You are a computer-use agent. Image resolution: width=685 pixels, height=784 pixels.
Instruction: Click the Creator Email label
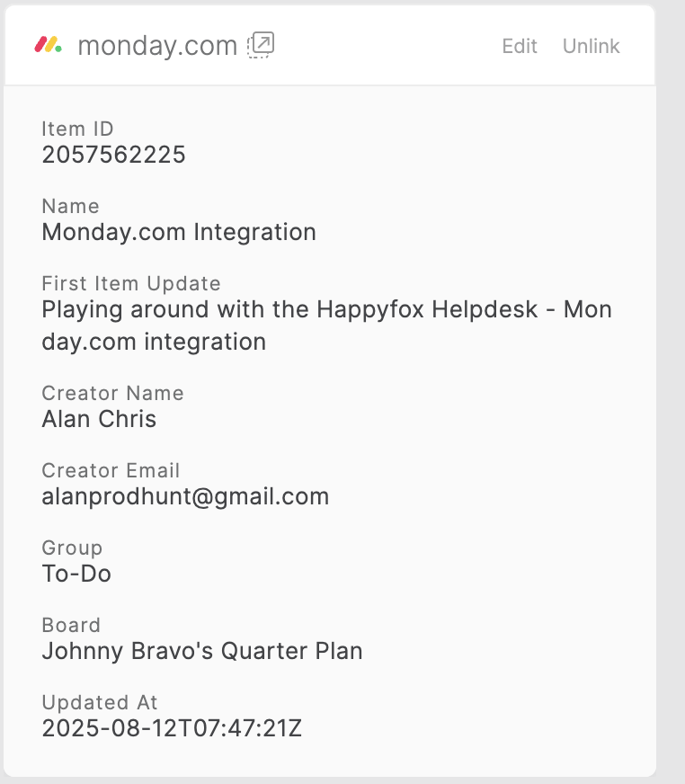click(111, 470)
